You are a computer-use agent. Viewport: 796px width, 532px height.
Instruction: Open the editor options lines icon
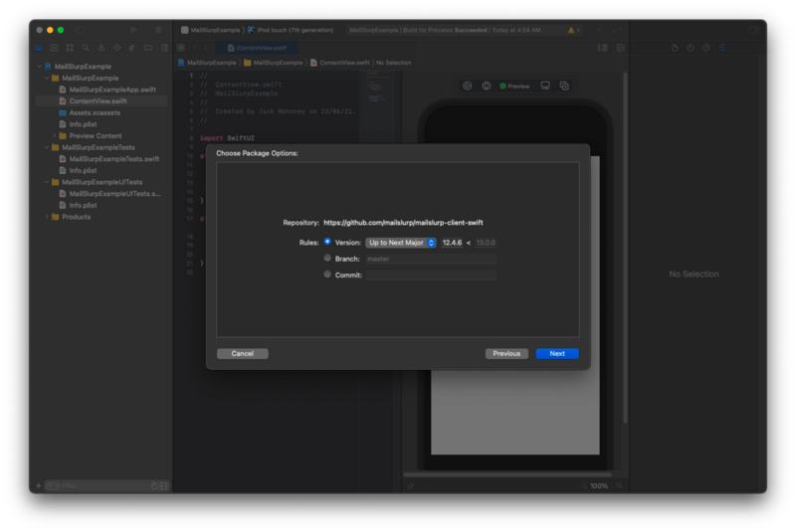[603, 48]
